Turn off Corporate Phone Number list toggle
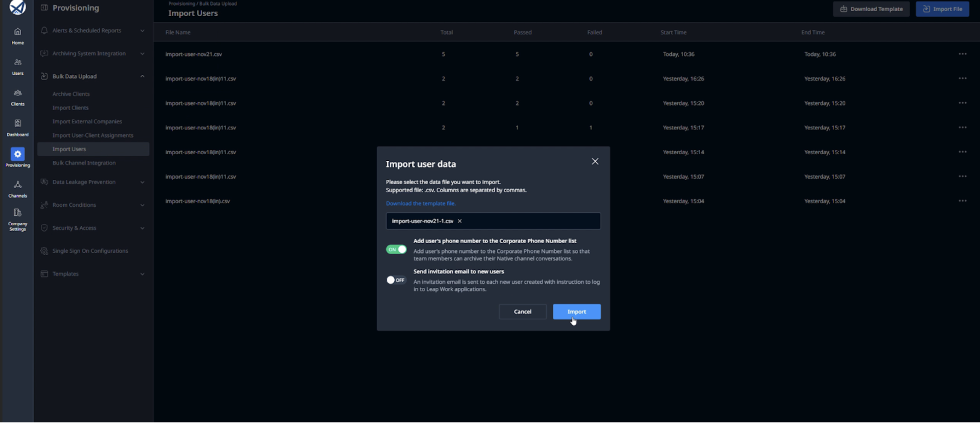This screenshot has width=980, height=423. pyautogui.click(x=396, y=249)
